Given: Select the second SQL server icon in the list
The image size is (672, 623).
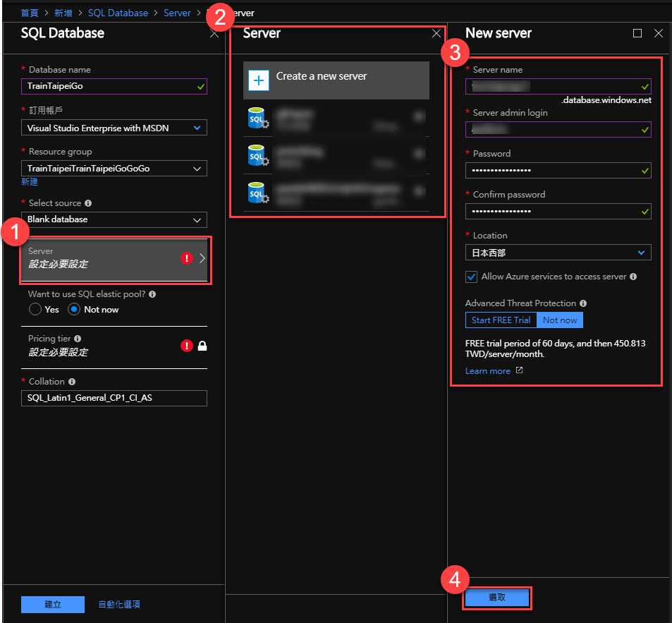Looking at the screenshot, I should tap(258, 155).
